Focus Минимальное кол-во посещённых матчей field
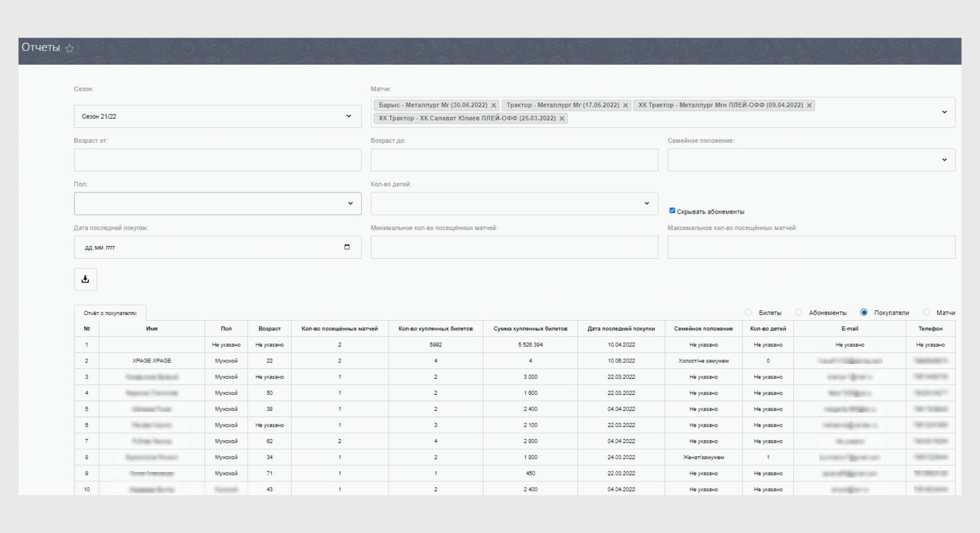The image size is (980, 533). 514,247
